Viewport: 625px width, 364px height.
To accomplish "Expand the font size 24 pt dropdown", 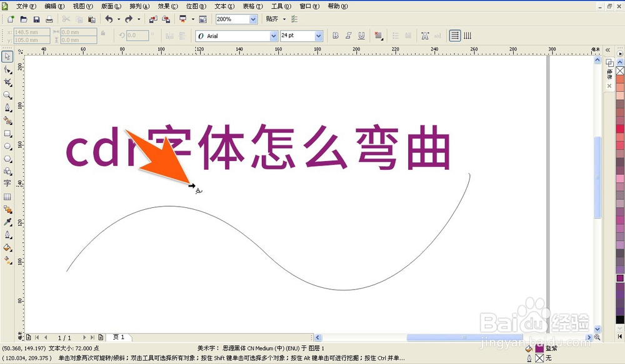I will tap(317, 36).
